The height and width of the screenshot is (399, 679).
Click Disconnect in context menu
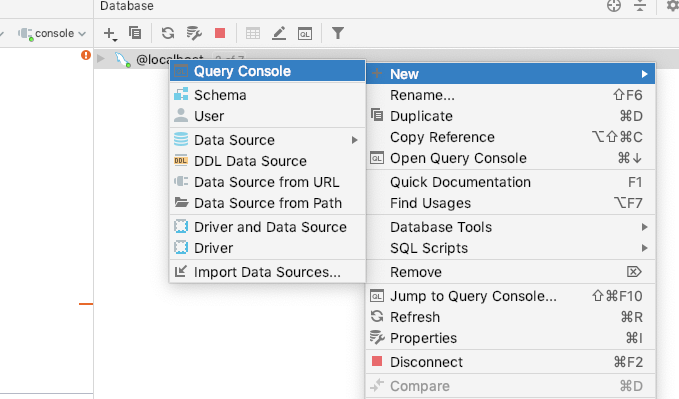pyautogui.click(x=511, y=362)
